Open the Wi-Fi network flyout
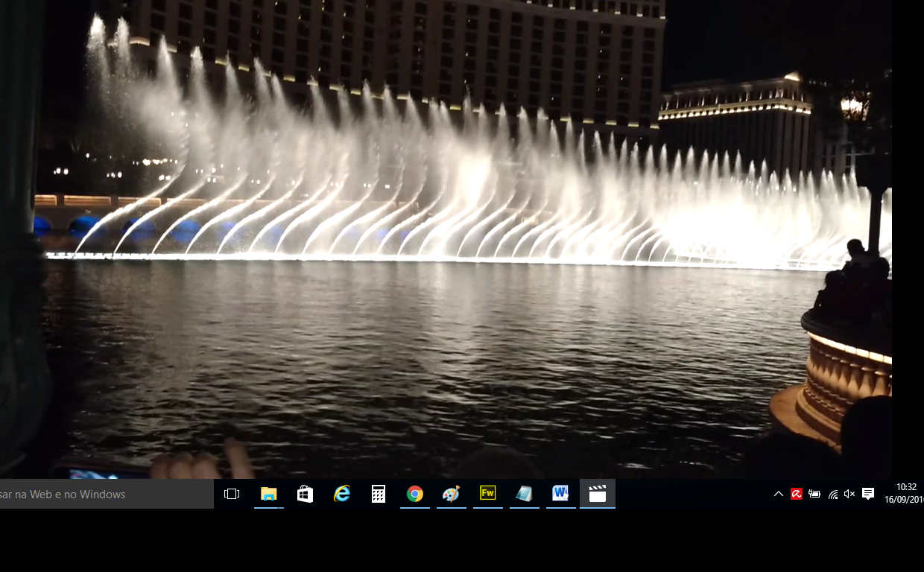924x572 pixels. (832, 494)
